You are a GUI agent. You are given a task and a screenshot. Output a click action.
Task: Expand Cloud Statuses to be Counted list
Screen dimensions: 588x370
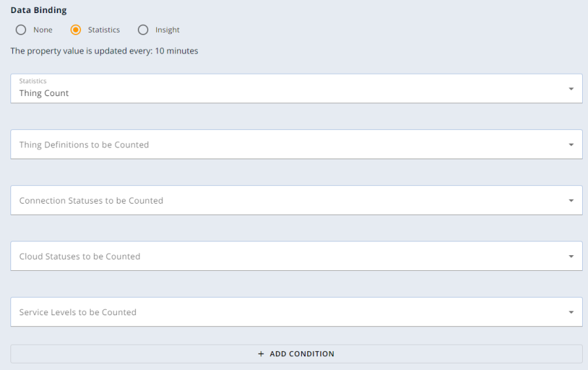click(296, 256)
